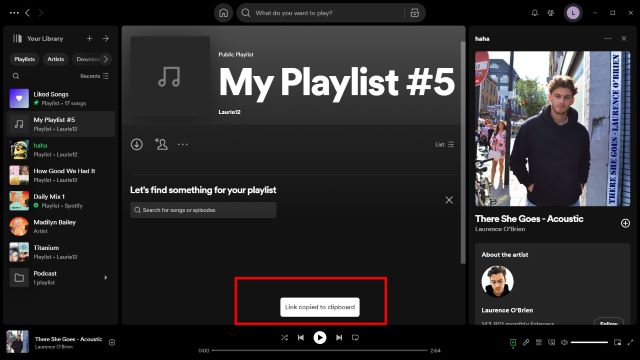640x360 pixels.
Task: Select the Playlists filter chip
Action: (24, 59)
